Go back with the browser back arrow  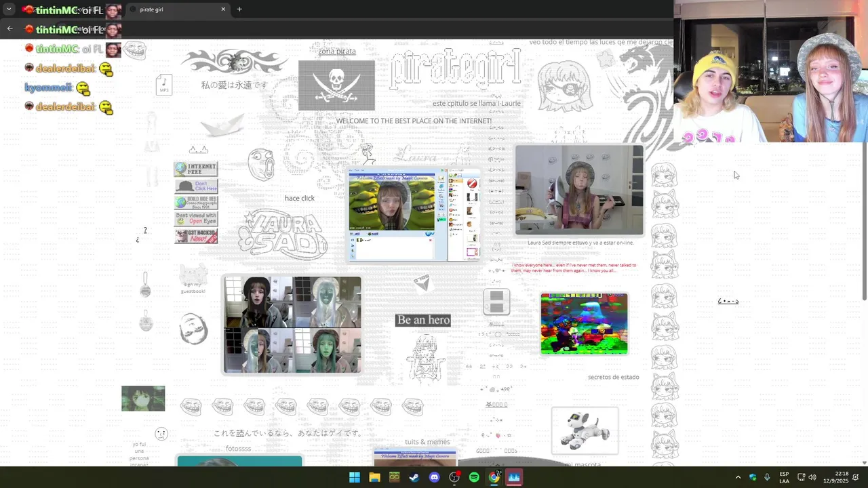click(9, 28)
